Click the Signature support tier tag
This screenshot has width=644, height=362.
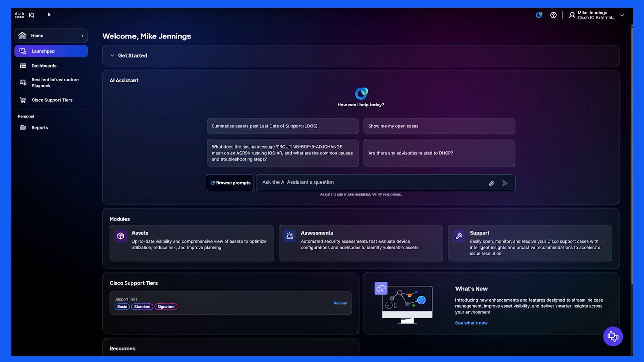click(x=166, y=307)
